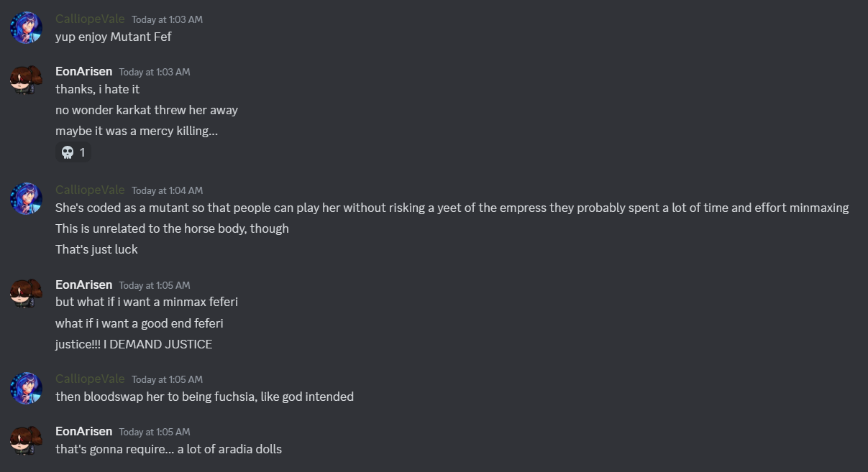Click the CalliopeVale username posted at 1:03 AM
This screenshot has width=868, height=472.
90,19
